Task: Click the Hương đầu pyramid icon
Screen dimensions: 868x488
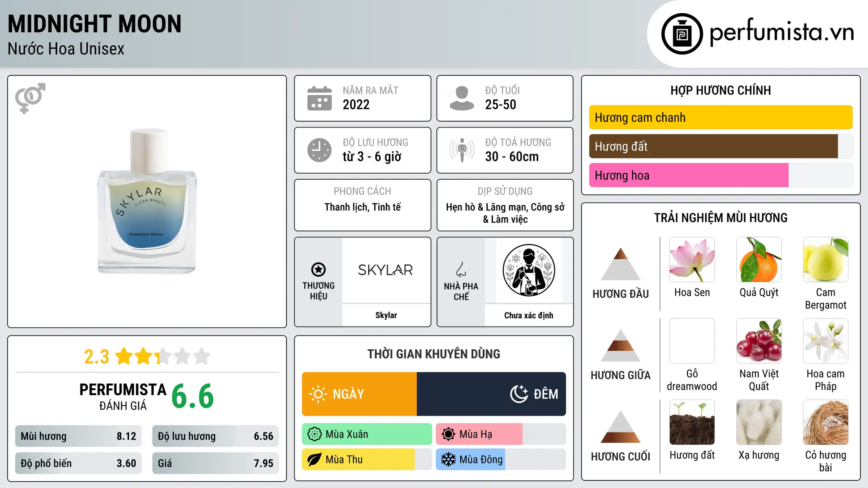Action: [620, 264]
